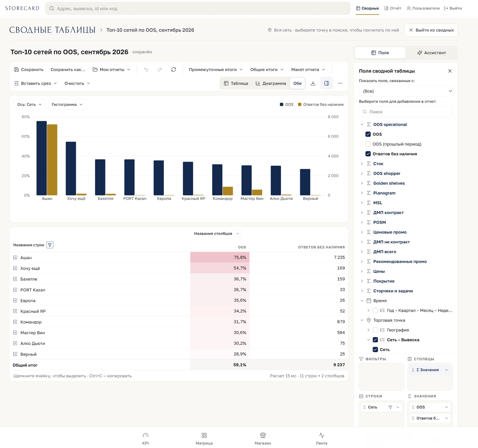Click the field Поиск search box
Screen dimensions: 478x448
[406, 112]
